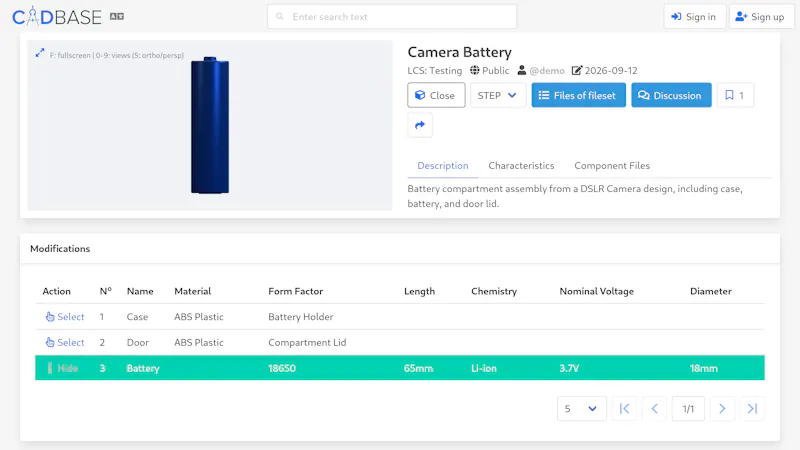Go to last page of modifications

pyautogui.click(x=752, y=409)
